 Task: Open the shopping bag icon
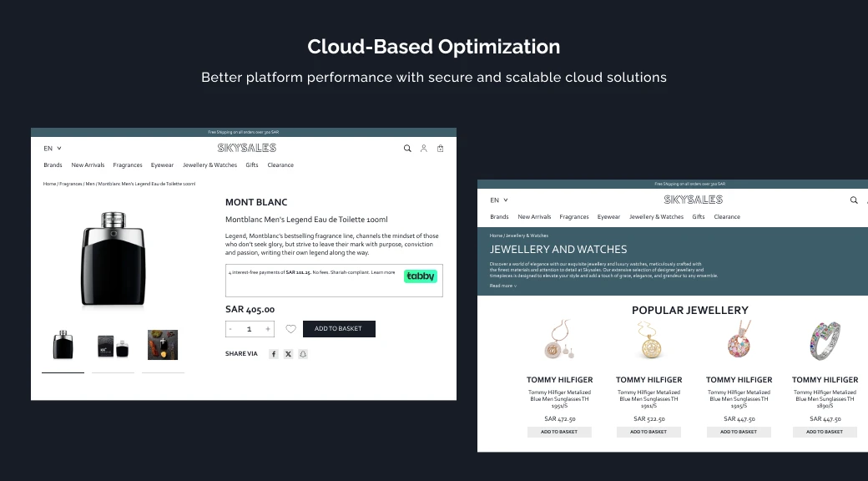pyautogui.click(x=441, y=148)
